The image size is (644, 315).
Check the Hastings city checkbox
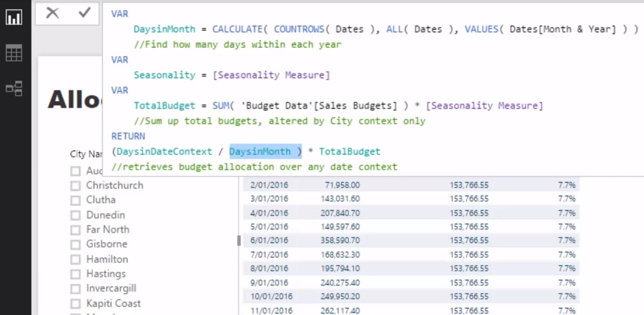point(76,274)
